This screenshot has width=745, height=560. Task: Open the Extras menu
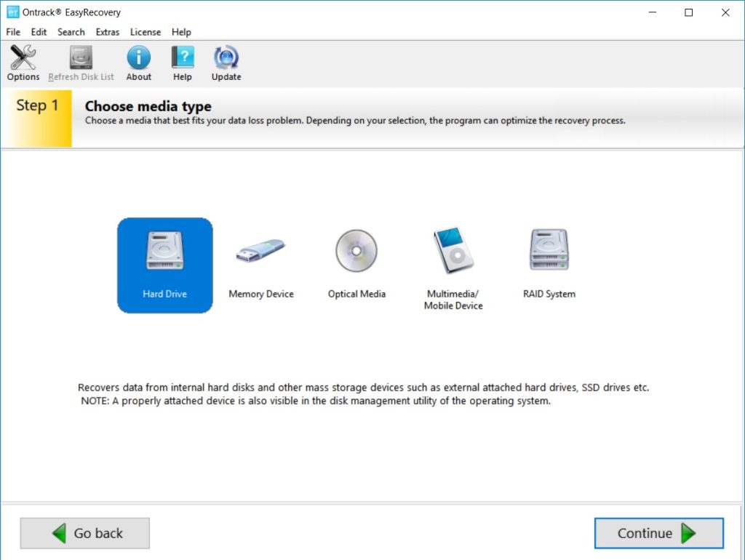[108, 32]
